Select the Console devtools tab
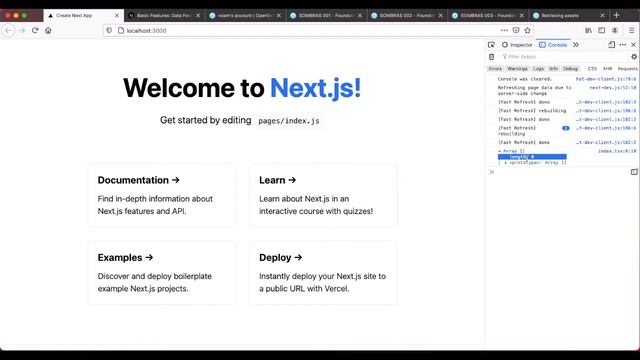640x360 pixels. 553,45
